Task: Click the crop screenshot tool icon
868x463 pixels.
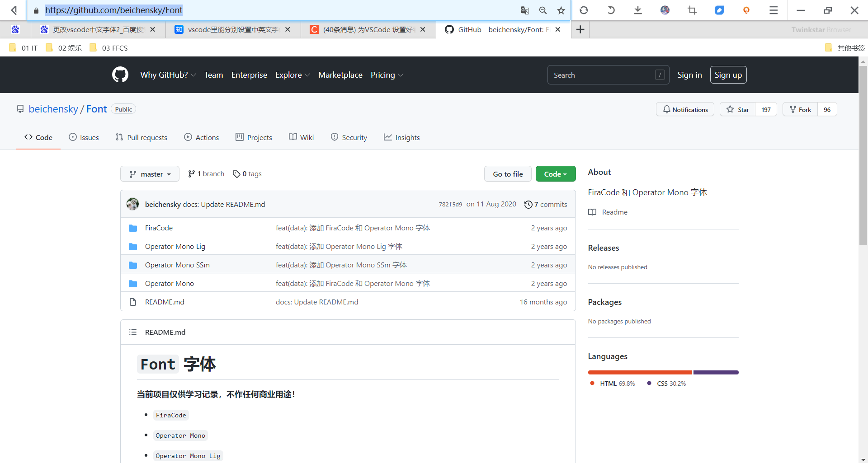Action: [692, 10]
